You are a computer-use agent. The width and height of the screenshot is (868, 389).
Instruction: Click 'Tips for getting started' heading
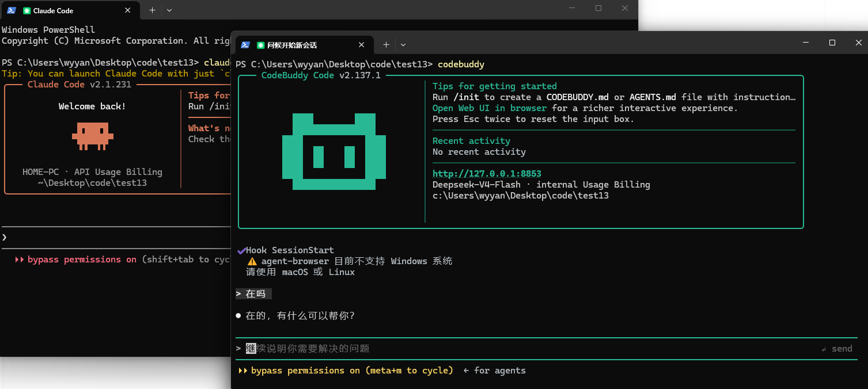click(495, 86)
